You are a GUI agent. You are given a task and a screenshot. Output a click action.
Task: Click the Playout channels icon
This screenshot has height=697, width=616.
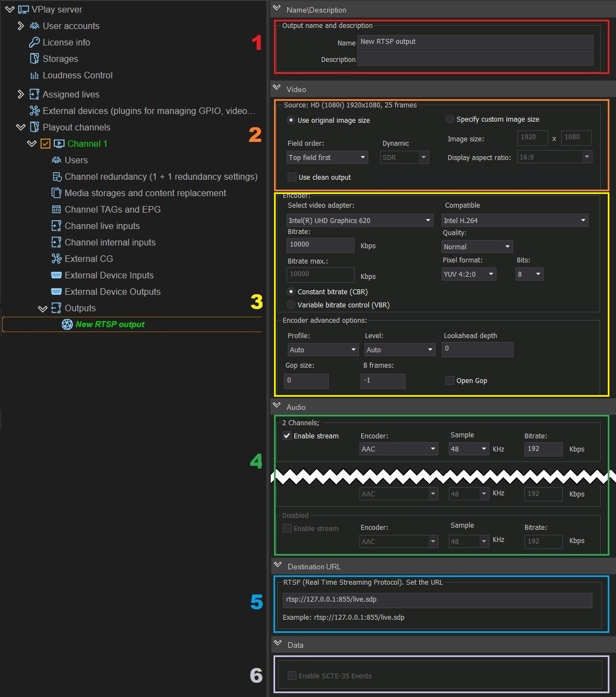pyautogui.click(x=35, y=127)
